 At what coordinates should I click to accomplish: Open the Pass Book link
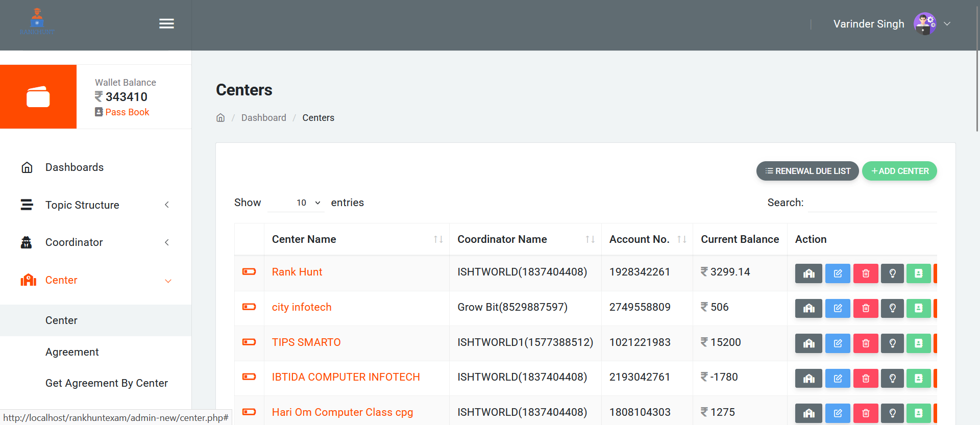(127, 112)
